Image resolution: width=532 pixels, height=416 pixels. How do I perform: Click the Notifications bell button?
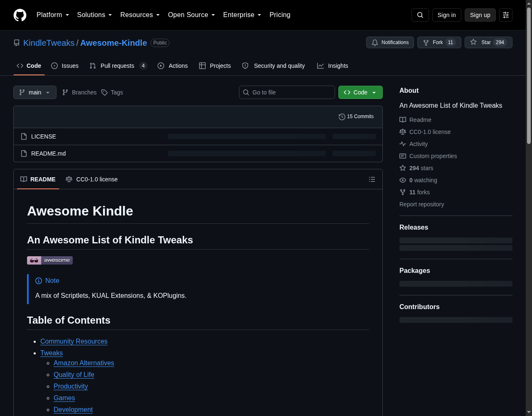(x=390, y=42)
